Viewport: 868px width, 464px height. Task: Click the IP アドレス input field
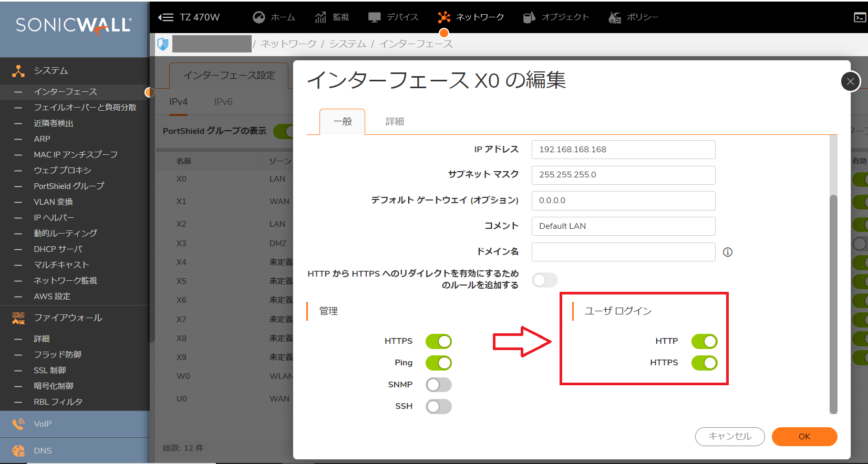(x=624, y=150)
